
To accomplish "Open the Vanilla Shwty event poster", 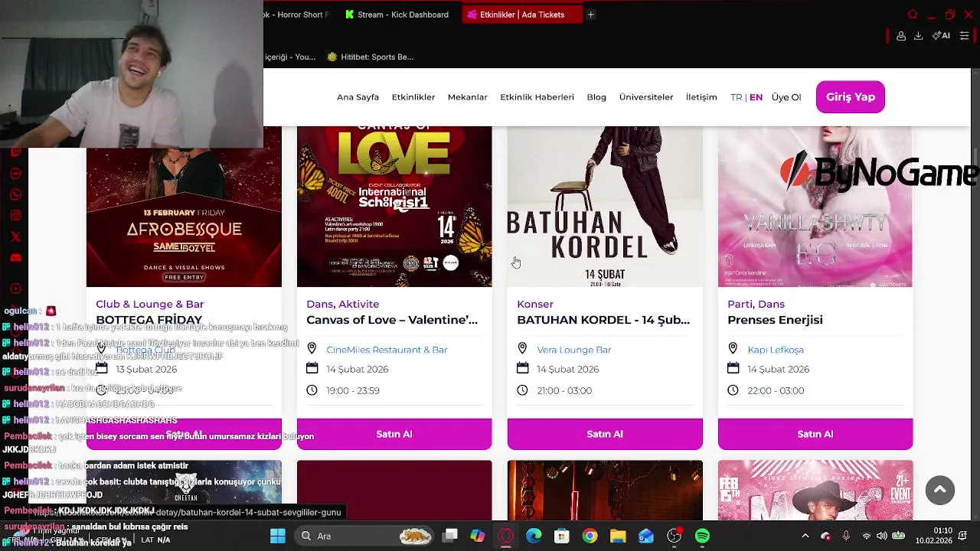I will coord(815,207).
